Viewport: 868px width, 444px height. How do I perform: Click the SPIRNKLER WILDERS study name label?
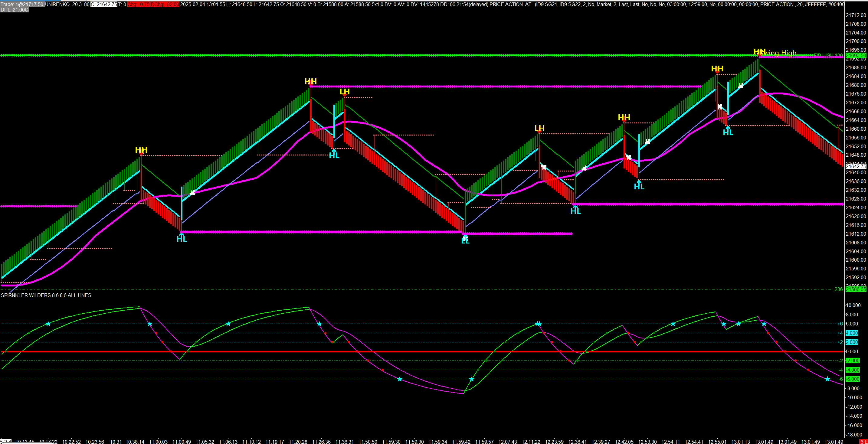pyautogui.click(x=46, y=295)
